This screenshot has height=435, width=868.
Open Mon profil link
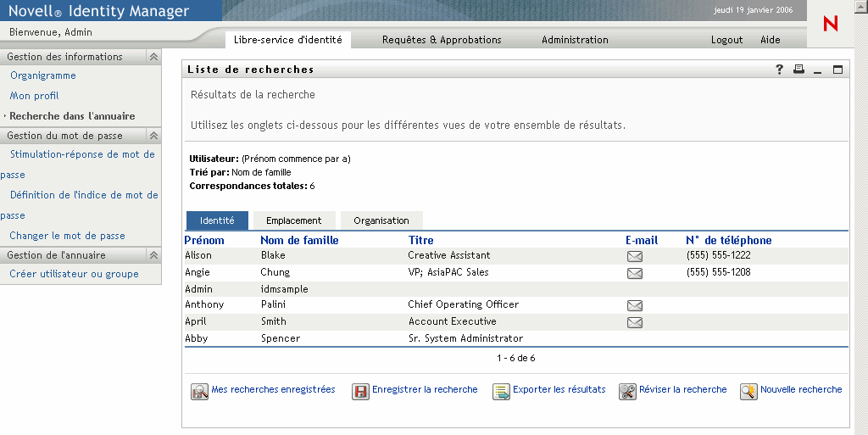tap(34, 96)
